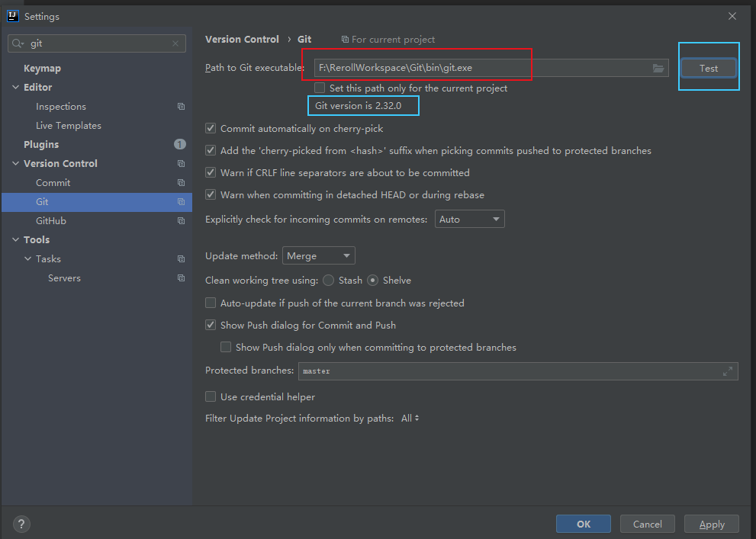Open help with the question mark button
Image resolution: width=756 pixels, height=539 pixels.
pyautogui.click(x=21, y=524)
